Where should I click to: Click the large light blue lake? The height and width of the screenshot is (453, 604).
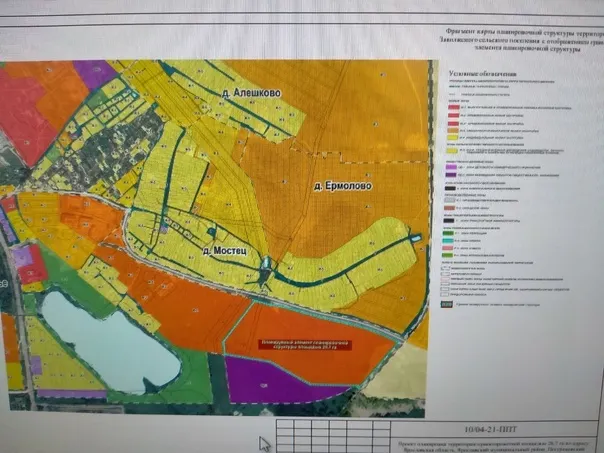click(x=112, y=343)
